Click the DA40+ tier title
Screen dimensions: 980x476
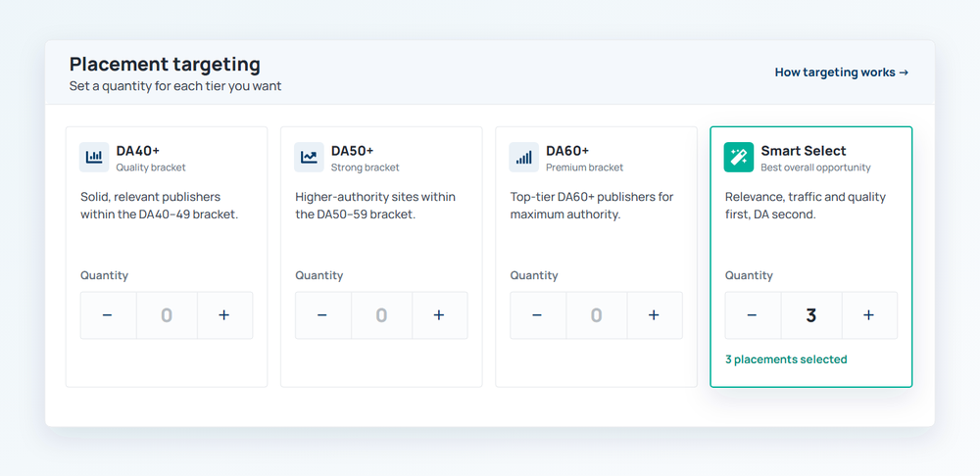coord(137,151)
